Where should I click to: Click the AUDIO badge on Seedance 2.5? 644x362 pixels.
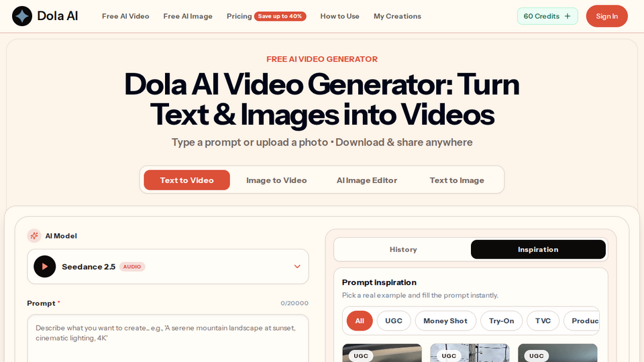pos(132,267)
